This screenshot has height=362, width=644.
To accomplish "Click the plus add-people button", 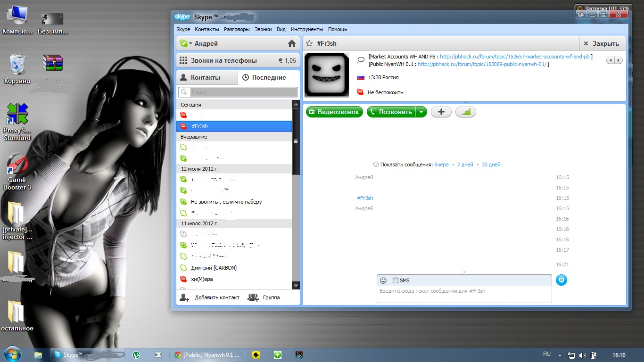I will 441,112.
